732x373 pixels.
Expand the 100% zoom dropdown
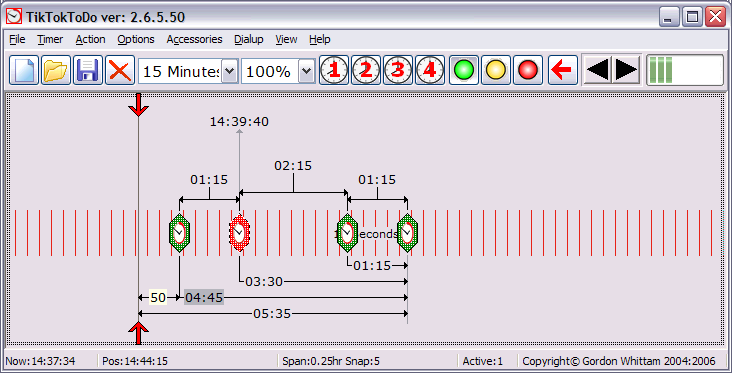[306, 71]
